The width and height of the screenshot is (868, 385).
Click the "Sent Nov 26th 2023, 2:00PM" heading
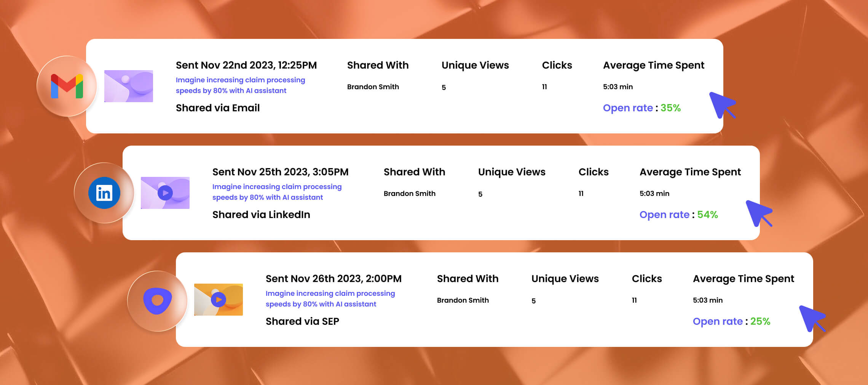333,279
